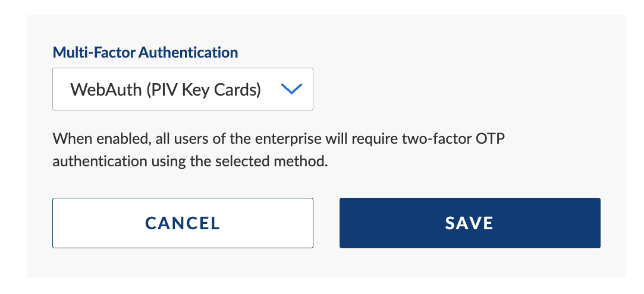Click the SAVE button

tap(469, 223)
